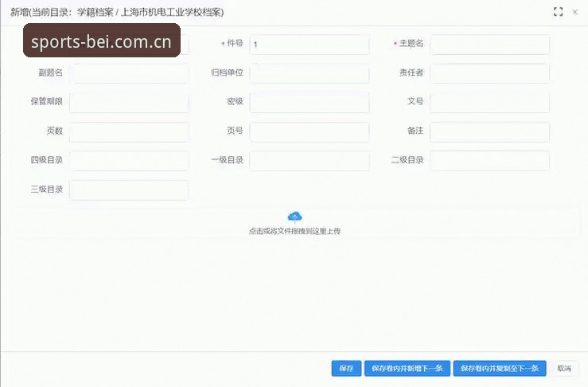Image resolution: width=588 pixels, height=387 pixels.
Task: Cancel with the 取消 button
Action: pyautogui.click(x=564, y=368)
